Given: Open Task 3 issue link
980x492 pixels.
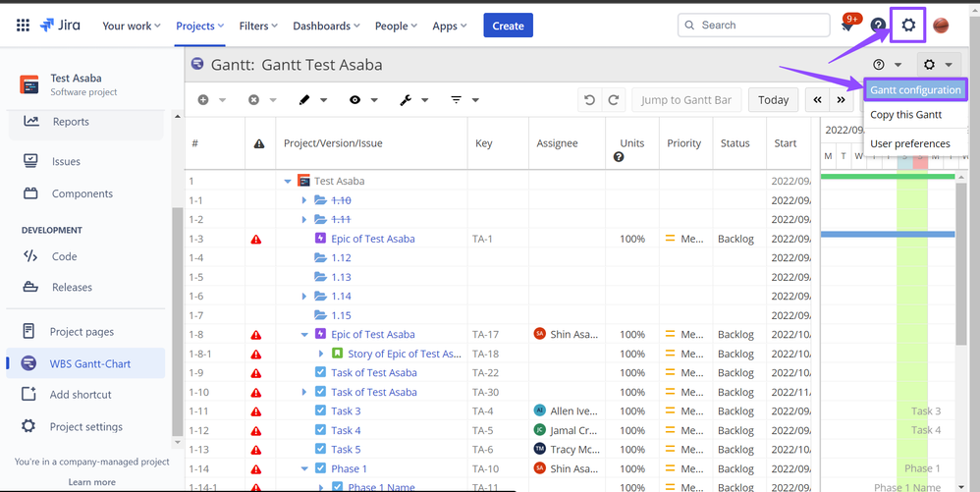Looking at the screenshot, I should point(346,411).
